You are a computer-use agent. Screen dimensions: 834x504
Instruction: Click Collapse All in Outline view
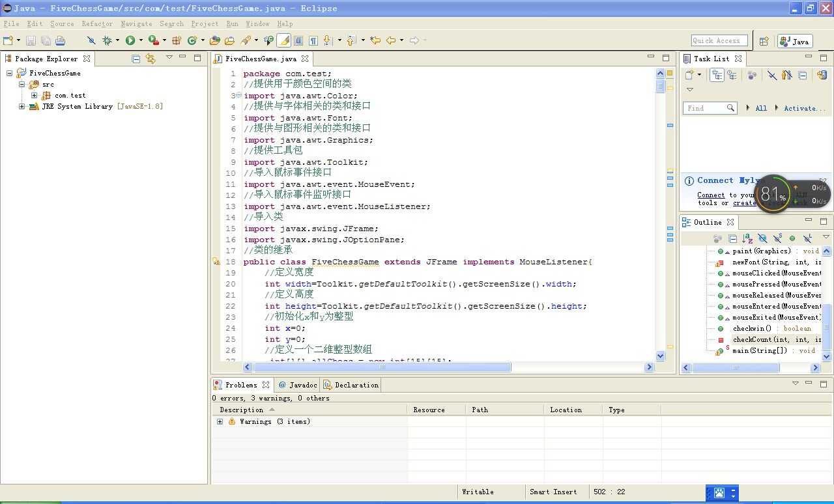(x=732, y=238)
